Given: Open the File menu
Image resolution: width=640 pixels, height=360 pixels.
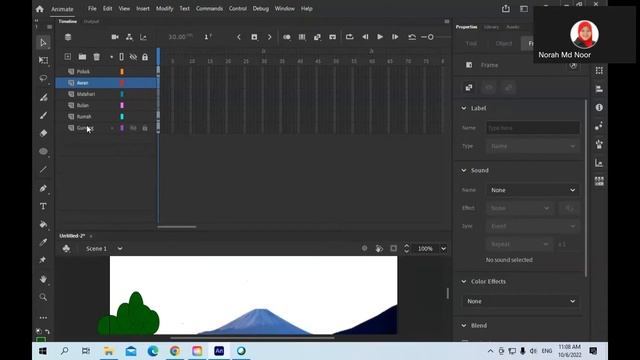Looking at the screenshot, I should [x=92, y=9].
